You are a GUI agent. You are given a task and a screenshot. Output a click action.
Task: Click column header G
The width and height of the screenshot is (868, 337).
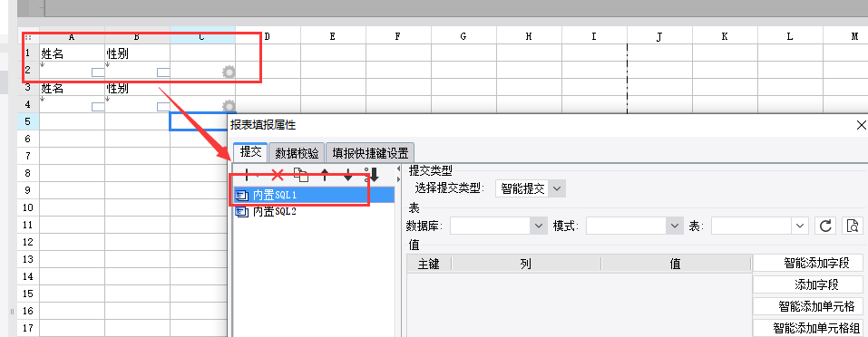coord(463,36)
